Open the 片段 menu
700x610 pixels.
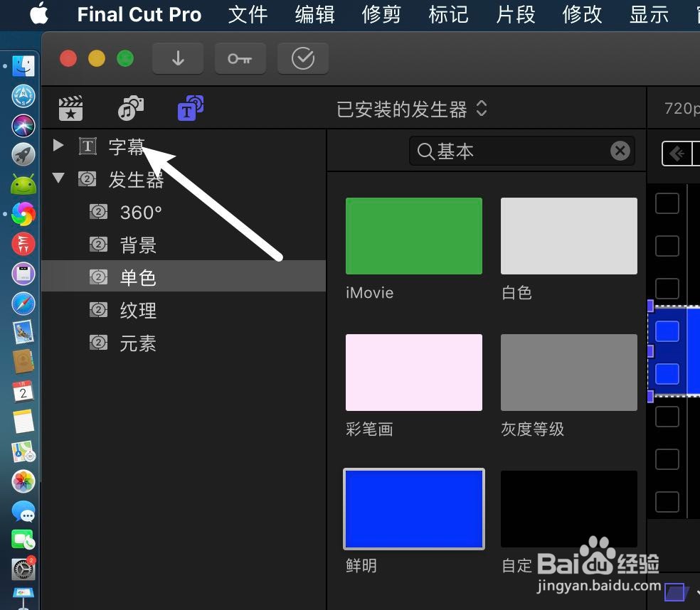[516, 14]
